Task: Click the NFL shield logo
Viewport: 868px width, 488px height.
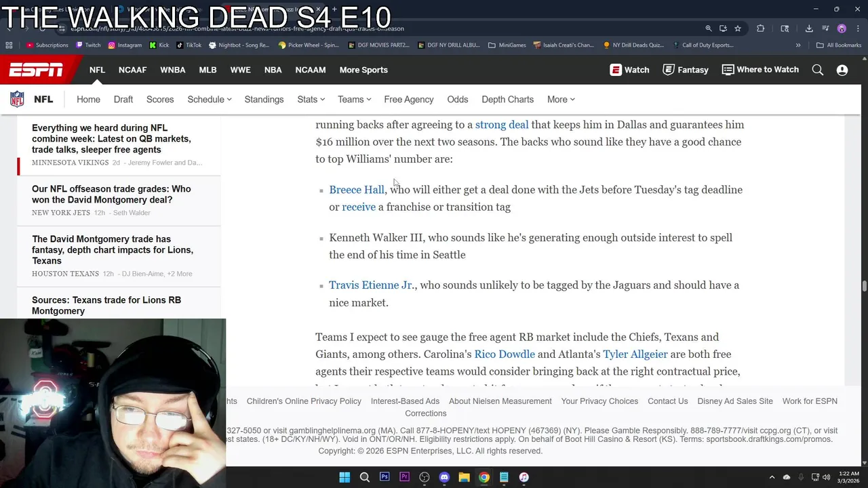Action: (x=17, y=99)
